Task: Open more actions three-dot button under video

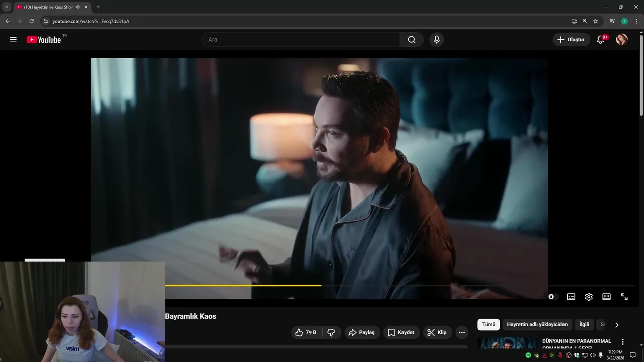Action: coord(462,332)
